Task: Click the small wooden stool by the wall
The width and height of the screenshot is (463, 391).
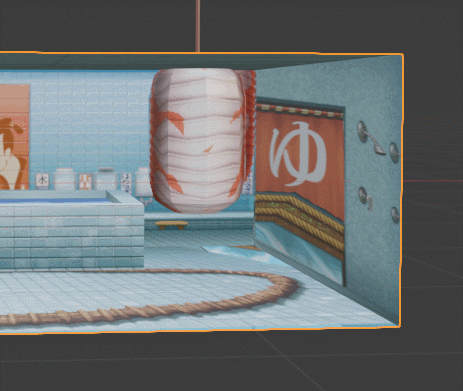Action: [172, 225]
